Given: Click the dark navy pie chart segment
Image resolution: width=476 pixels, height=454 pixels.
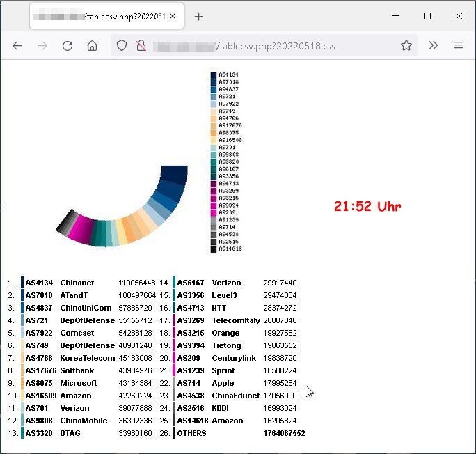Looking at the screenshot, I should pos(174,175).
